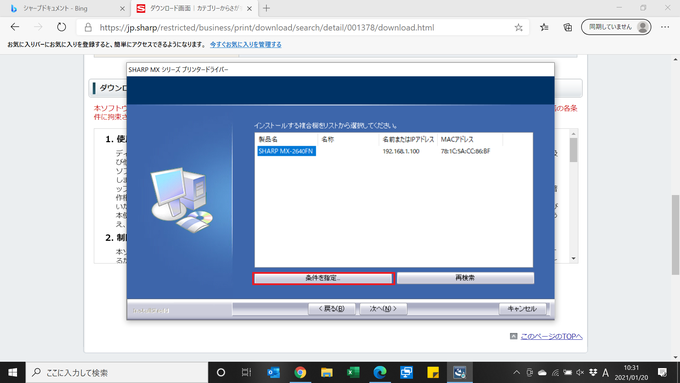The width and height of the screenshot is (680, 383).
Task: Select SHARP MX-2640FN in the list
Action: pos(286,151)
